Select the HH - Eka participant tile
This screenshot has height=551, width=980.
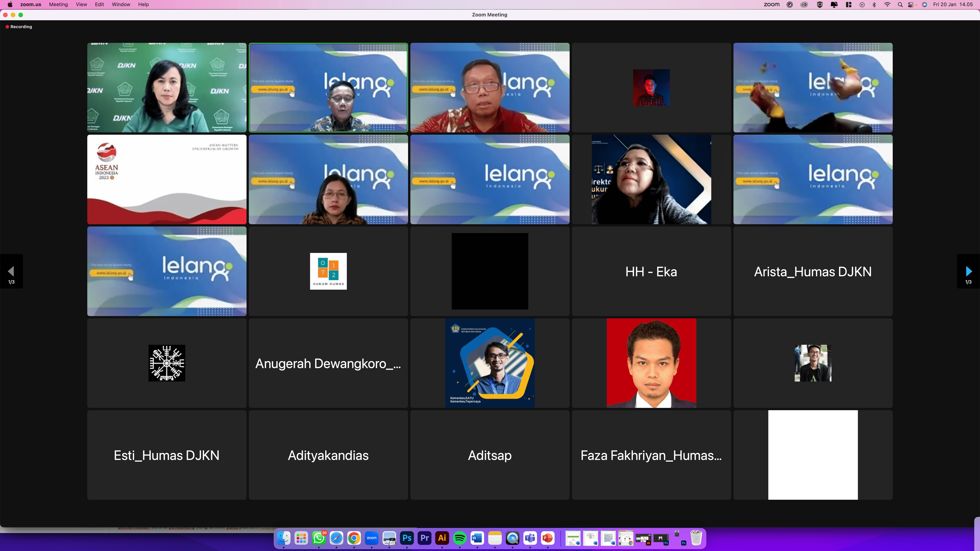pyautogui.click(x=651, y=271)
